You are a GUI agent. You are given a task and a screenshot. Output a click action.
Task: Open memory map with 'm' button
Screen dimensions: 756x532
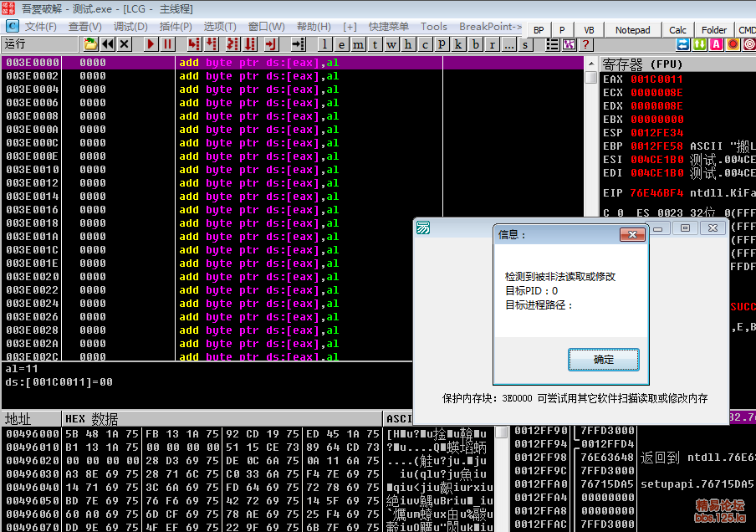pos(358,44)
